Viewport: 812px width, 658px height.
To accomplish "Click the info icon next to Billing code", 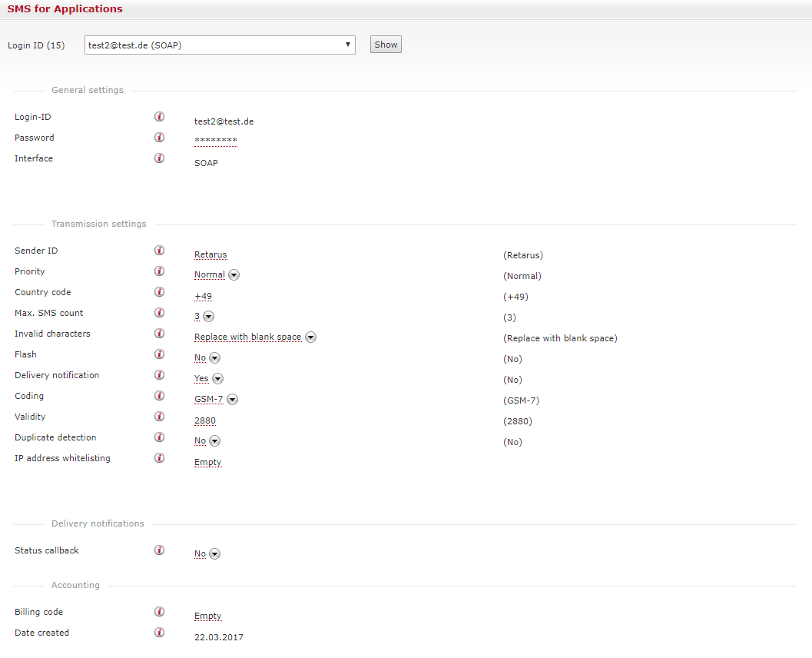I will tap(159, 612).
